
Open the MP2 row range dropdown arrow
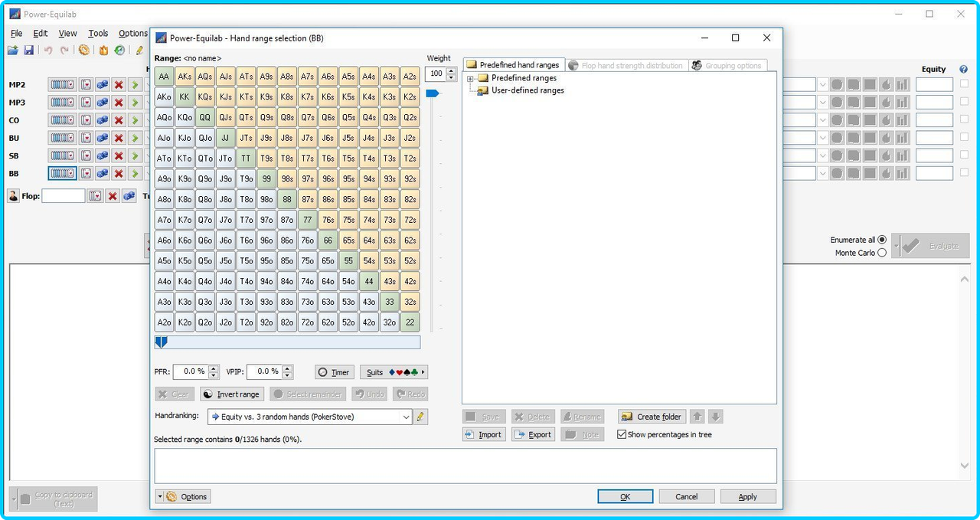coord(822,84)
